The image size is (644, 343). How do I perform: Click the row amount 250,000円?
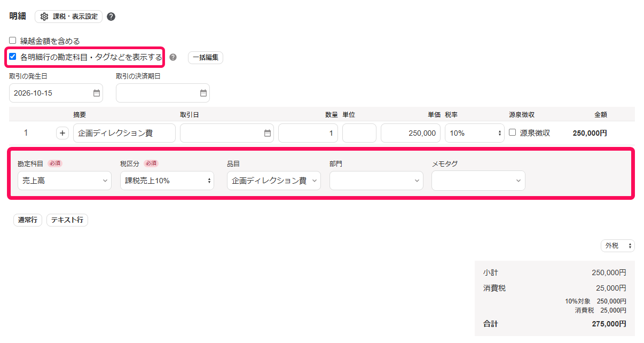(590, 133)
